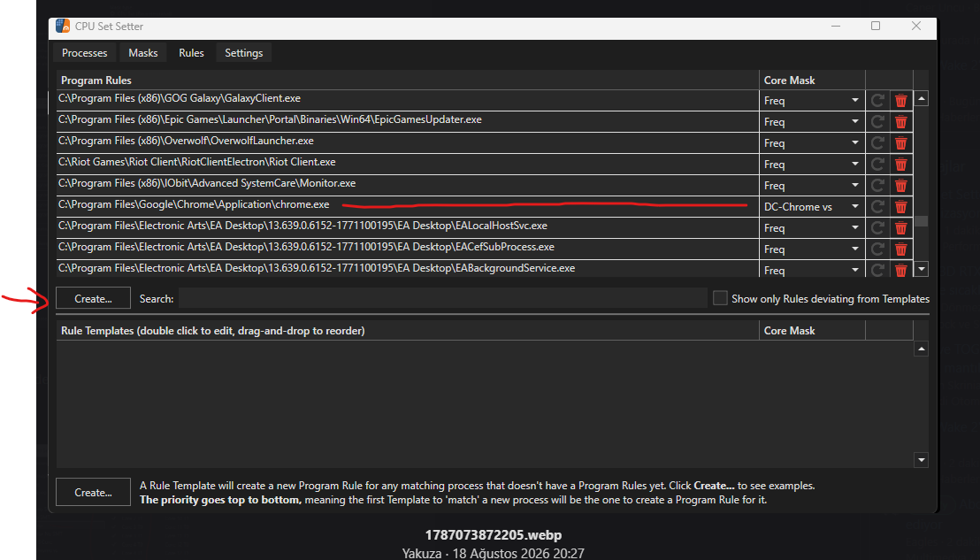The image size is (980, 560).
Task: Open Core Mask dropdown for EACefSubProcess.exe
Action: click(812, 249)
